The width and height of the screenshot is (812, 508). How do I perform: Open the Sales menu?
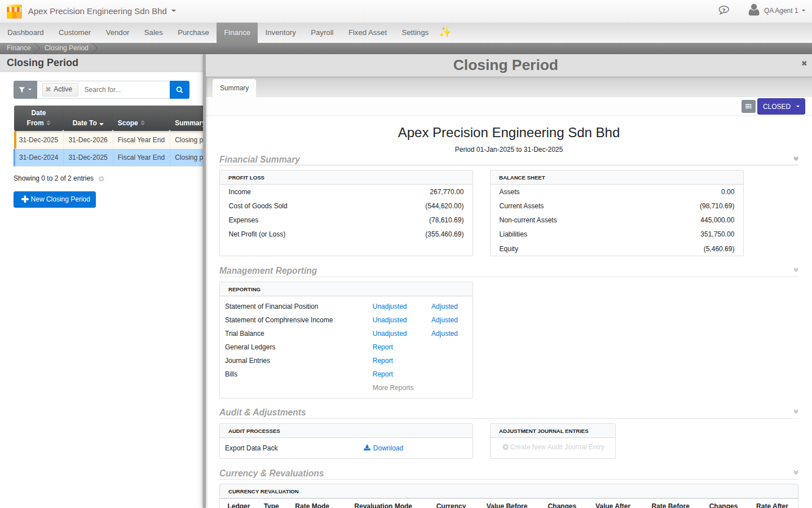(153, 33)
